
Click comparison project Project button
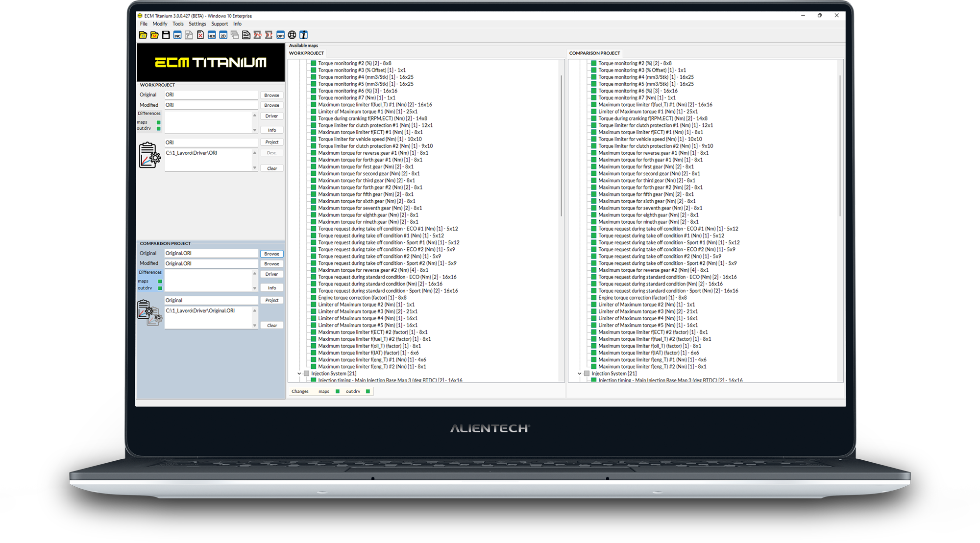271,300
